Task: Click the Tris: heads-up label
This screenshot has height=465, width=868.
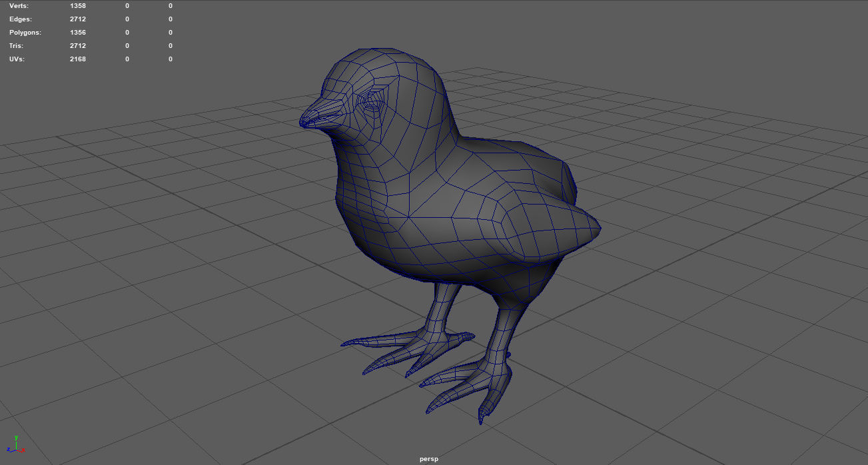Action: 17,45
